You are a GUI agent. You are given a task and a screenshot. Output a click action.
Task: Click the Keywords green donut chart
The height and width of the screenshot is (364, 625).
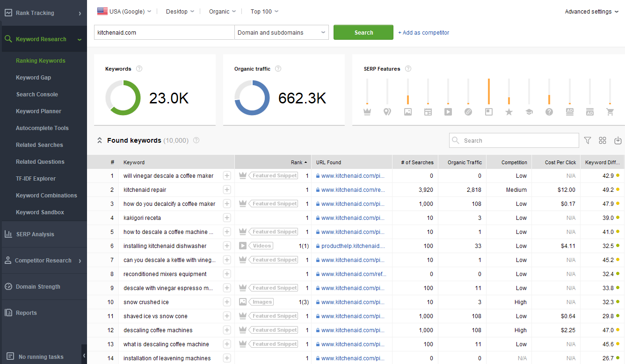123,98
